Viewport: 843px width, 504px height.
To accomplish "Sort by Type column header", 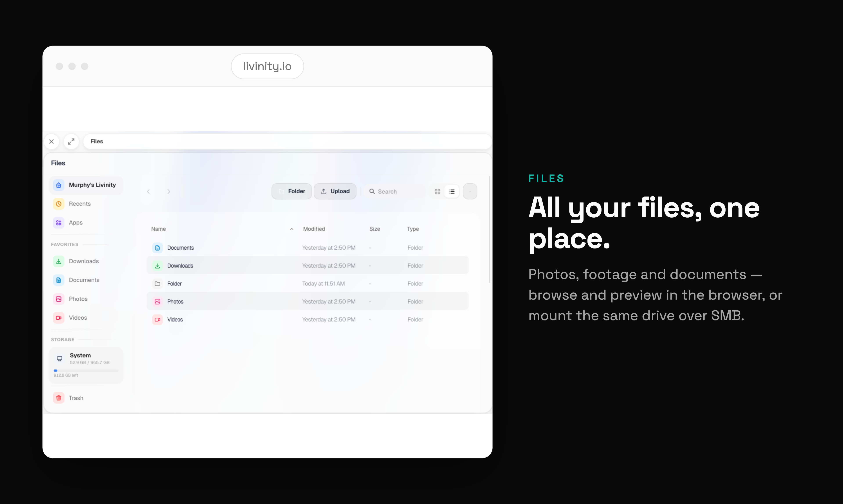I will pos(413,229).
